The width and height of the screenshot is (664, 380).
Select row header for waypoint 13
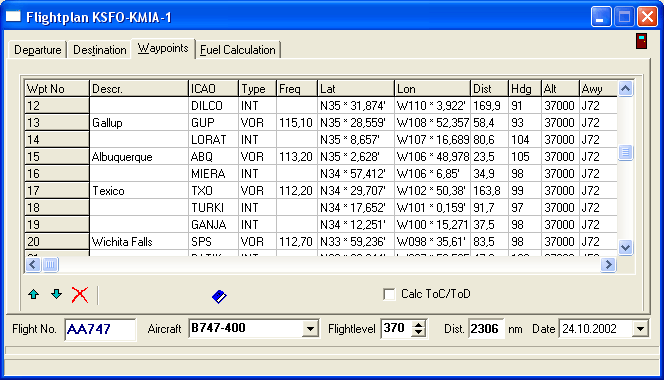[x=57, y=122]
